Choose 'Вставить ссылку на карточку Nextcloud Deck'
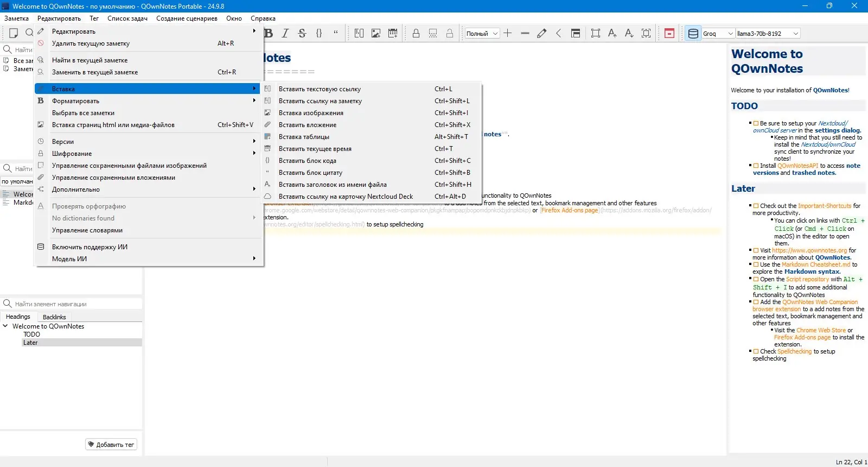 click(372, 197)
